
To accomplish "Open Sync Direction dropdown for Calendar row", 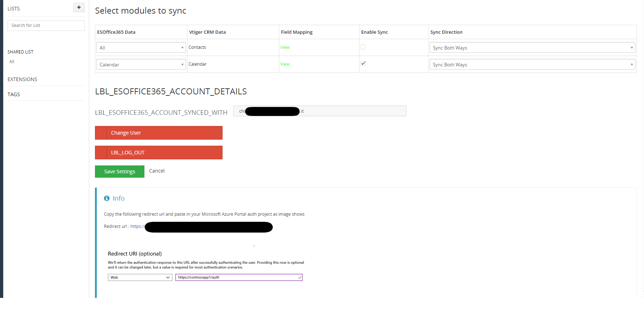I will (533, 64).
